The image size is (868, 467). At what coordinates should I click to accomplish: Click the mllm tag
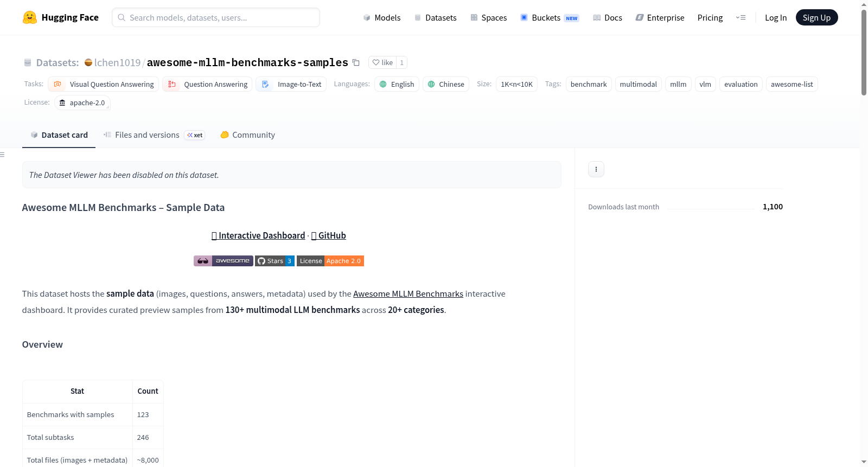tap(678, 84)
